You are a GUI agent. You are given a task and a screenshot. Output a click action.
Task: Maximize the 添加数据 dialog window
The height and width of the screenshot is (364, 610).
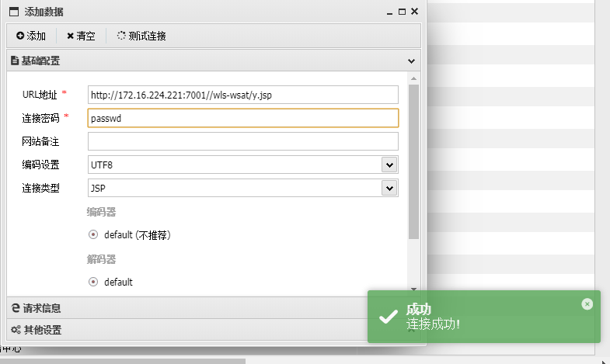[402, 12]
